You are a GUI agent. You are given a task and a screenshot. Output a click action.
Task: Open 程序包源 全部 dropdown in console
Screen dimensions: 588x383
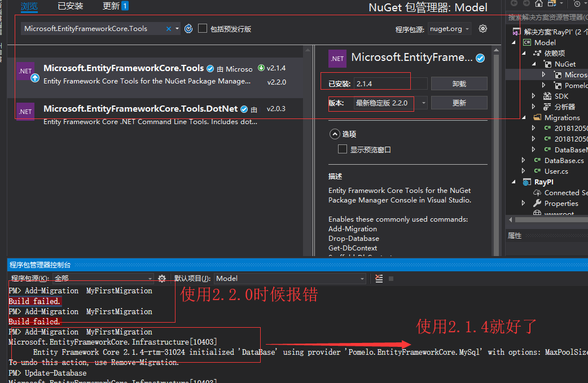(x=103, y=279)
